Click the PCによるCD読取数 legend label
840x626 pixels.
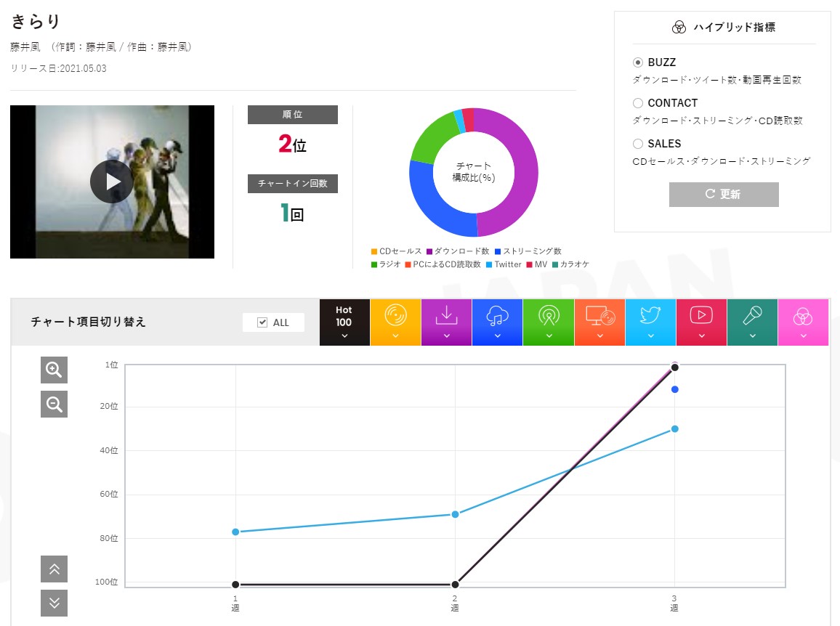447,264
